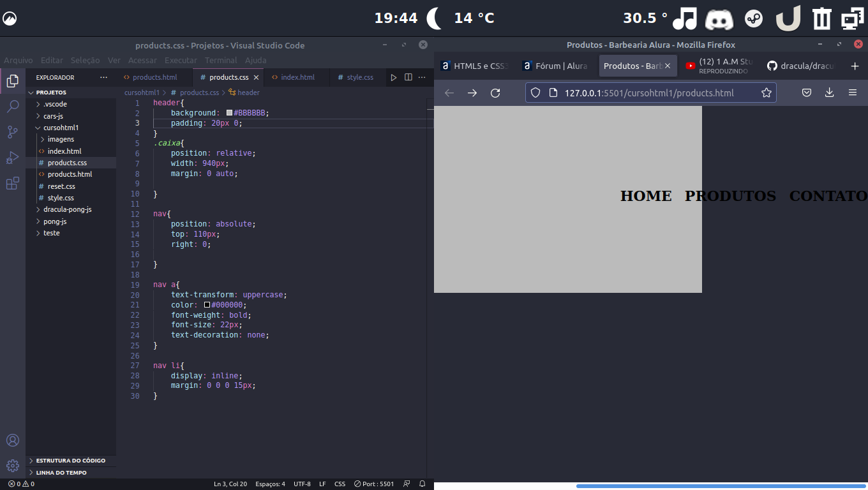Open the Manage gear in VS Code
Screen dimensions: 868x490
pyautogui.click(x=12, y=465)
